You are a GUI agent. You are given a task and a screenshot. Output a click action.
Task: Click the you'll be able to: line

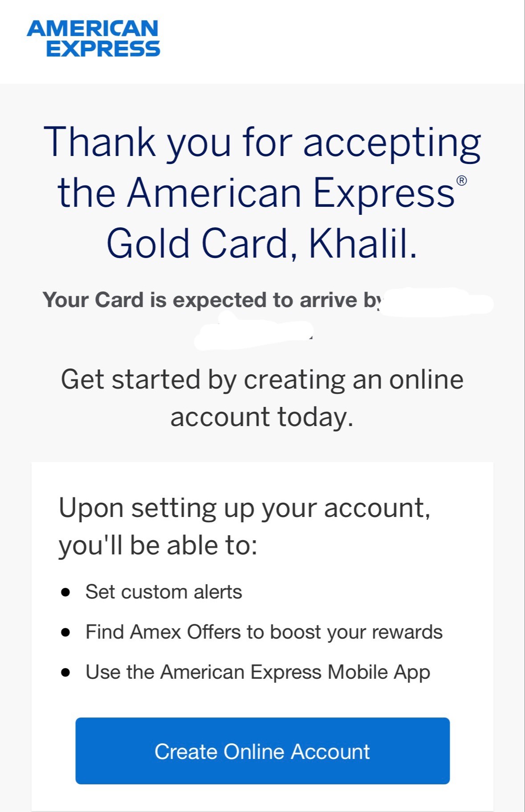click(158, 545)
